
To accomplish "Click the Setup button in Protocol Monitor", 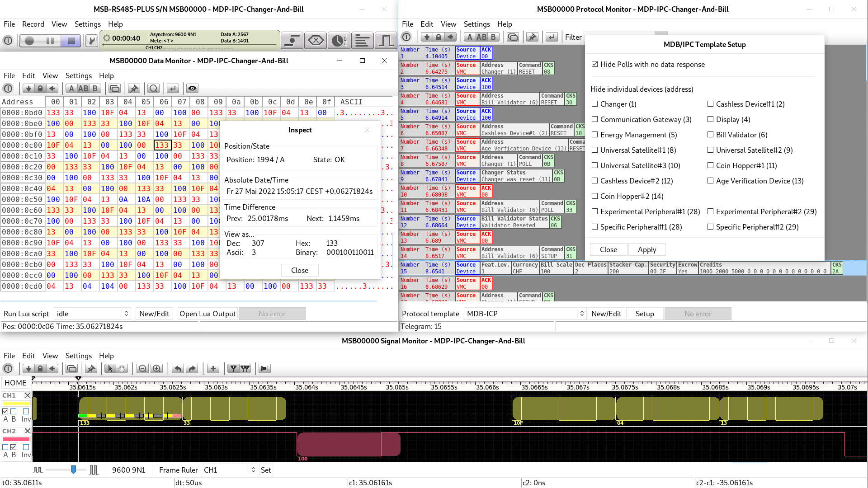I will coord(645,314).
